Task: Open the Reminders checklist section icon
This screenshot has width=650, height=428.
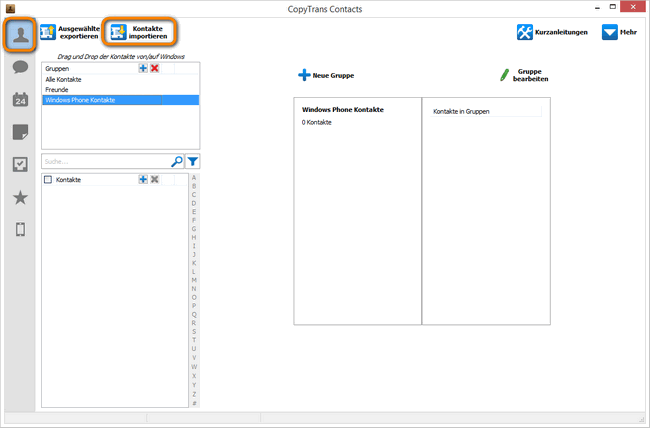Action: (x=20, y=165)
